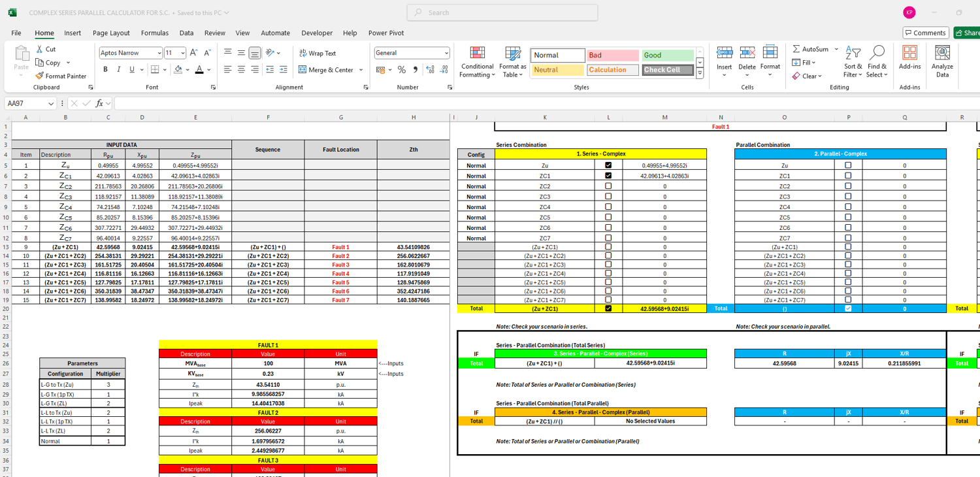Image resolution: width=980 pixels, height=477 pixels.
Task: Apply the Check Cell style
Action: [x=668, y=70]
